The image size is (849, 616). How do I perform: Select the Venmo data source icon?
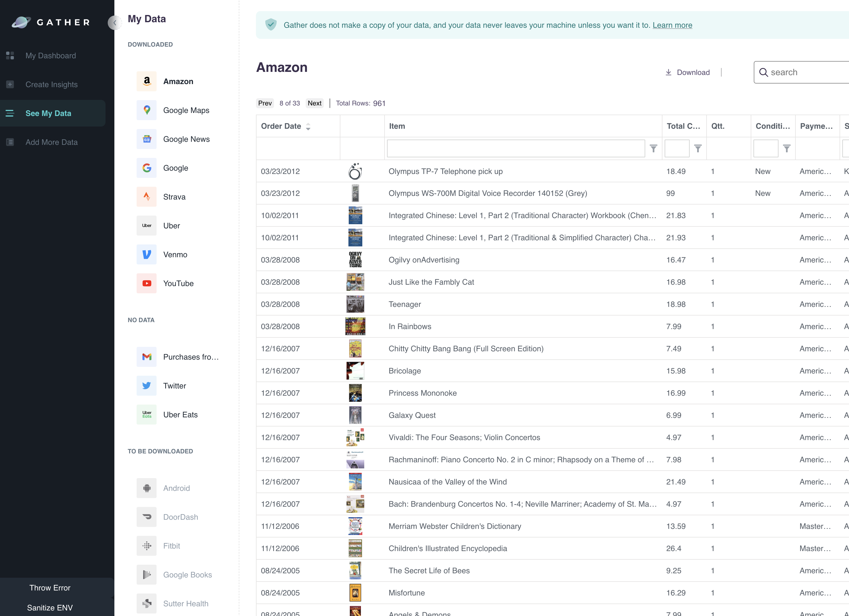pos(146,254)
